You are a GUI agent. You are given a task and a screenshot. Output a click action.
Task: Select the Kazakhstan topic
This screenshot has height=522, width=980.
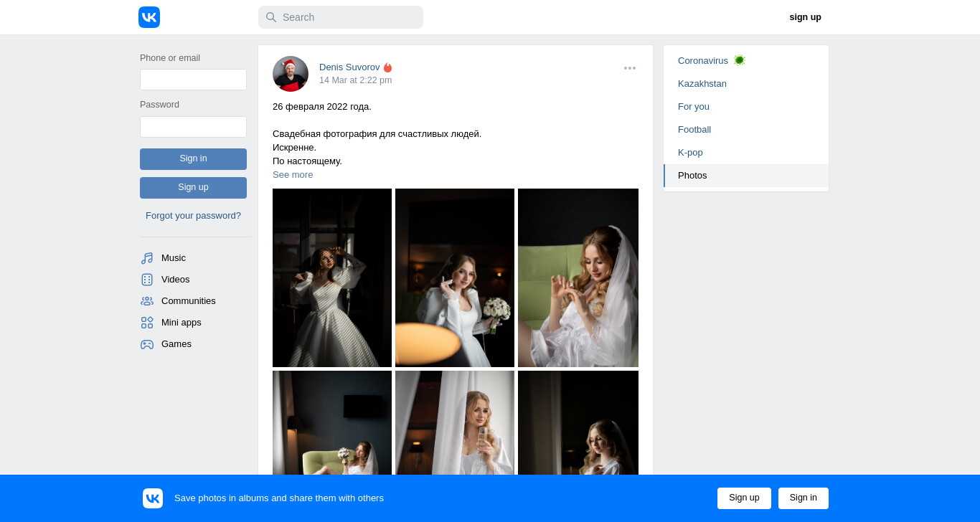click(x=746, y=84)
